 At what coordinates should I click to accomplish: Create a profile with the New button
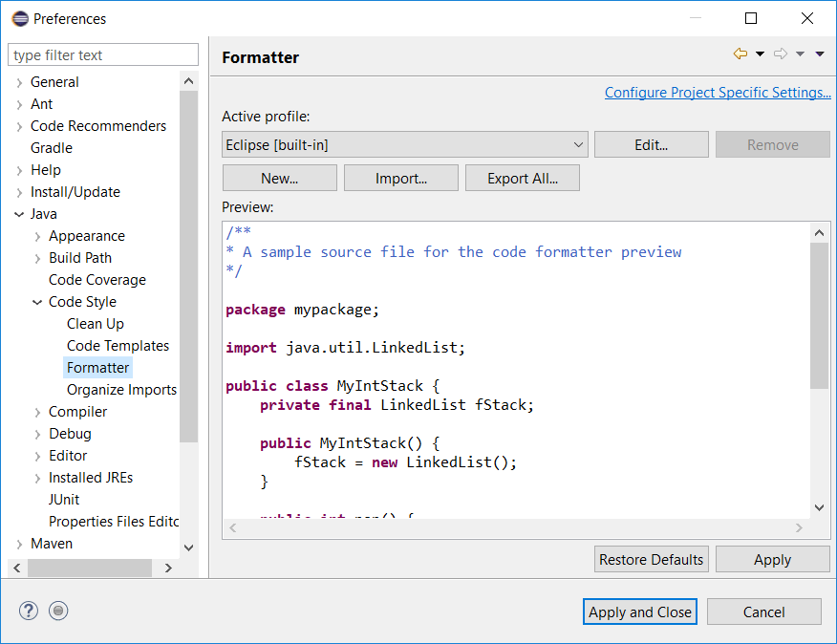279,177
